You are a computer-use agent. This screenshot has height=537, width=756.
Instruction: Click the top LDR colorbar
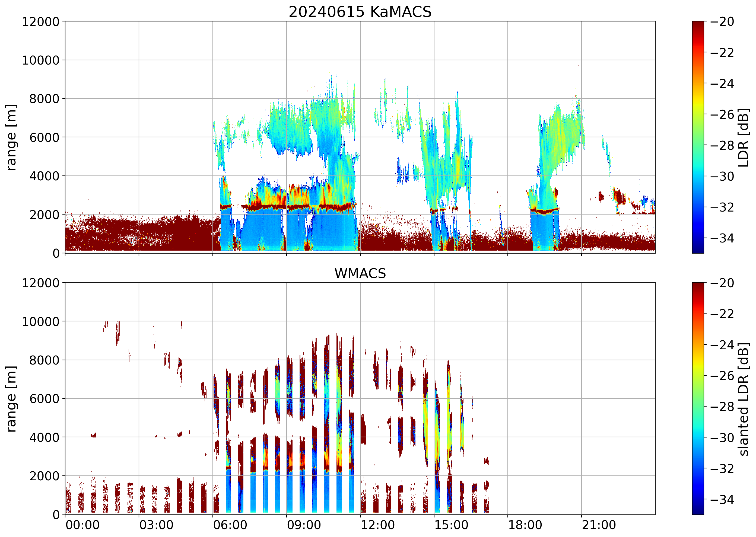coord(698,137)
